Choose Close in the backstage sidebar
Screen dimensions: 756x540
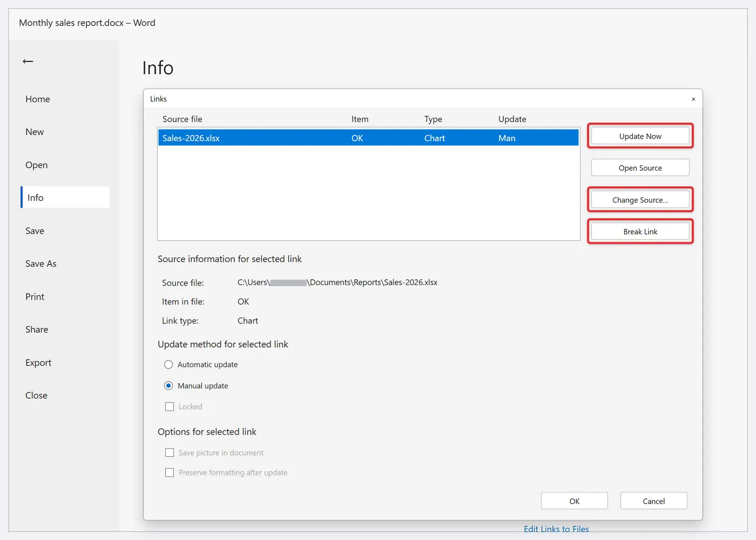[x=36, y=395]
